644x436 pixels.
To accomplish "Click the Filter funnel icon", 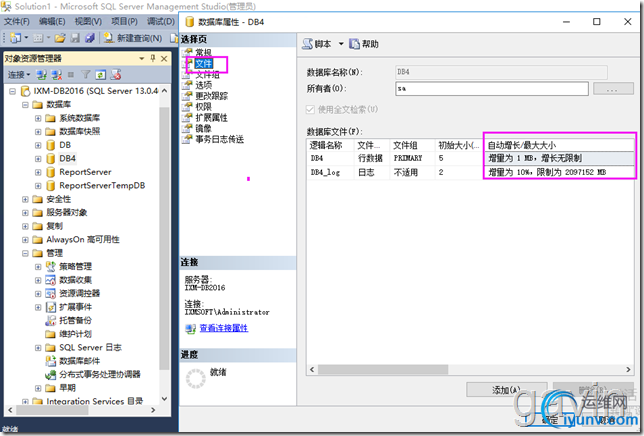I will tap(85, 74).
